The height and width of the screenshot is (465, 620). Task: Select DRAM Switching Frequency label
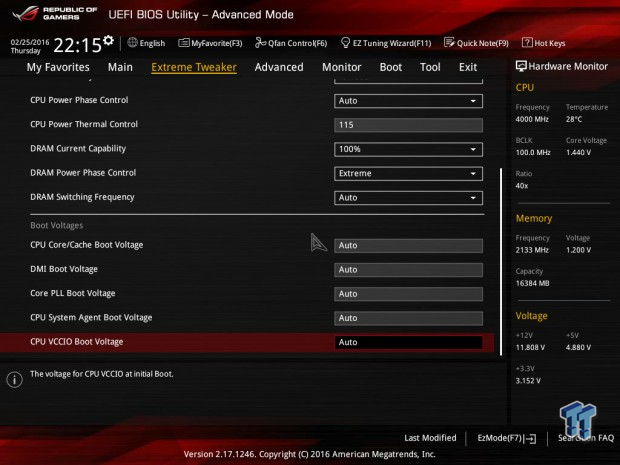pos(82,197)
